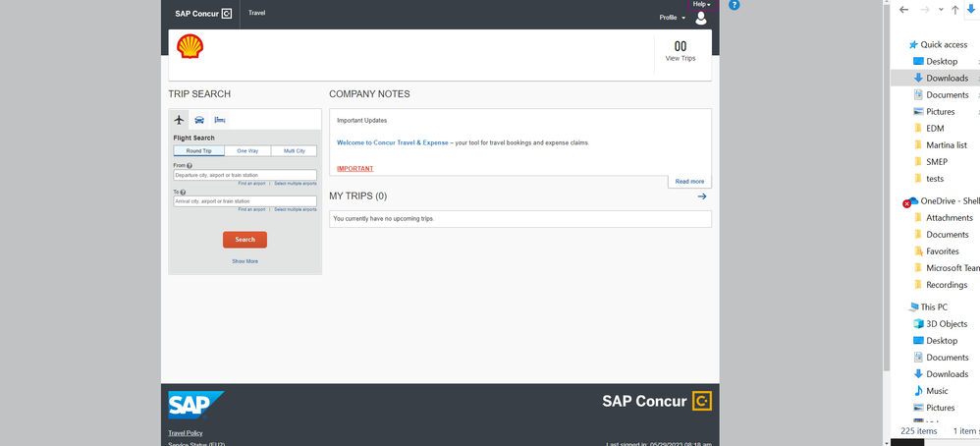Open the Profile dropdown menu
980x446 pixels.
coord(672,18)
